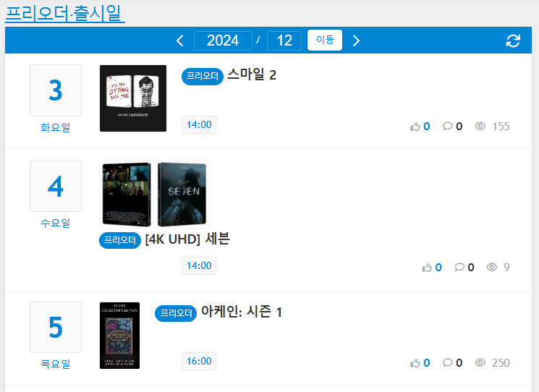The height and width of the screenshot is (392, 539).
Task: Click thumbs-up icon on 스마일 2 entry
Action: 415,127
